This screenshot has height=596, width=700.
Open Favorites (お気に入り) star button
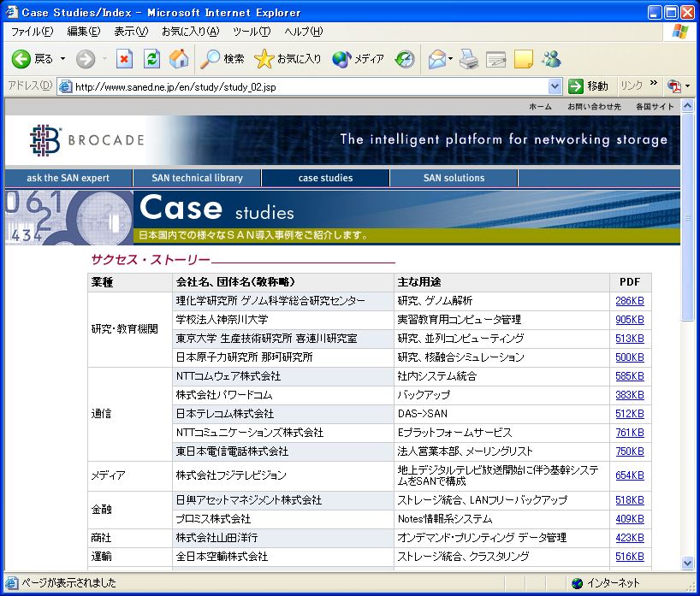[x=288, y=59]
